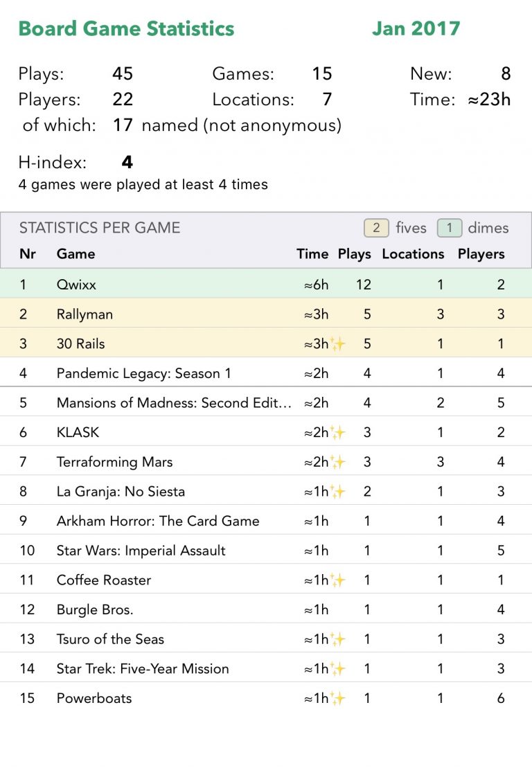
Task: Click the Board Game Statistics title
Action: tap(126, 29)
